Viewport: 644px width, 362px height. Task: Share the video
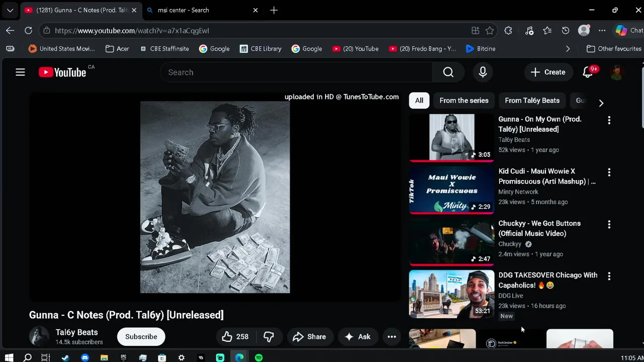click(309, 337)
